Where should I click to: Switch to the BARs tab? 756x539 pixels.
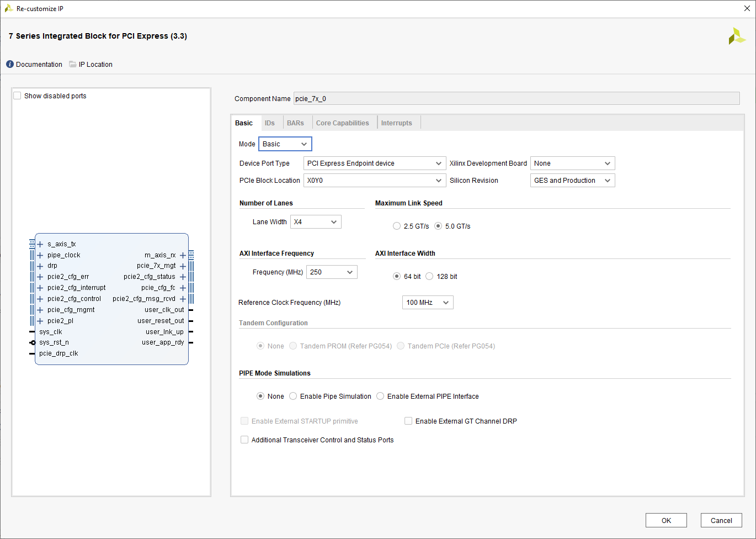[295, 123]
